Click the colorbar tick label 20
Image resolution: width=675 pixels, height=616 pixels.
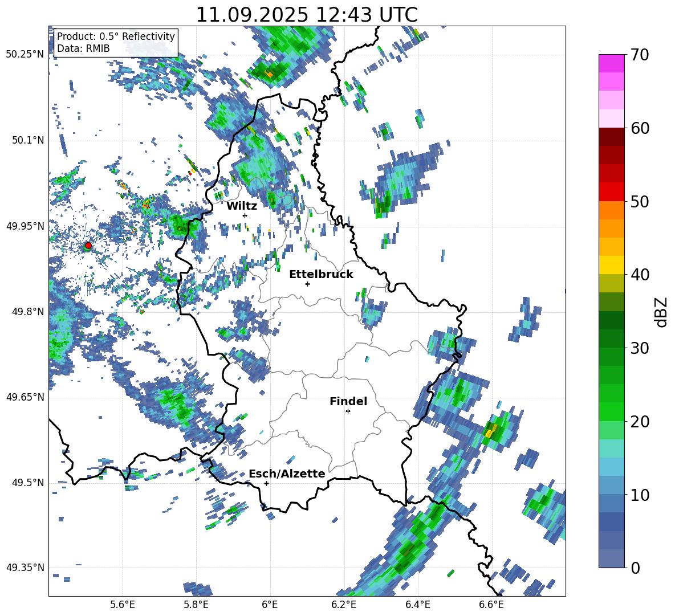tap(639, 422)
